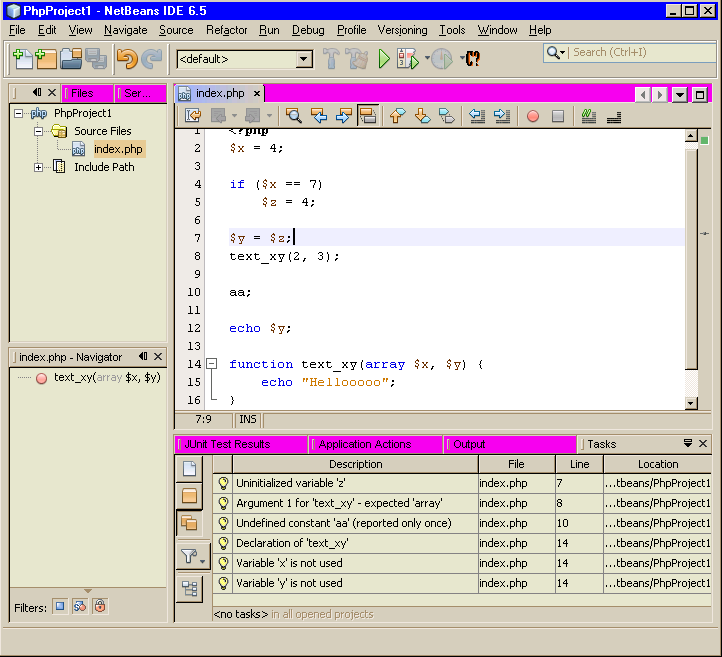
Task: Switch to the Files tab
Action: click(87, 93)
